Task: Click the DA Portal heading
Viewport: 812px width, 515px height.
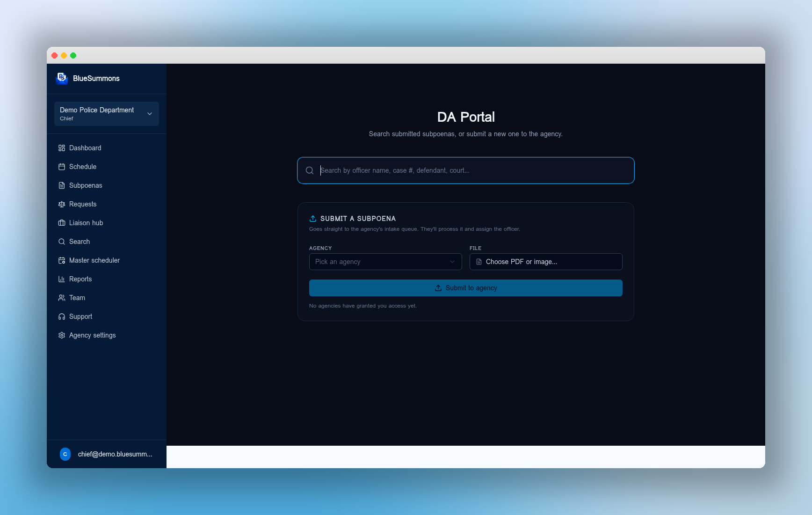Action: coord(466,117)
